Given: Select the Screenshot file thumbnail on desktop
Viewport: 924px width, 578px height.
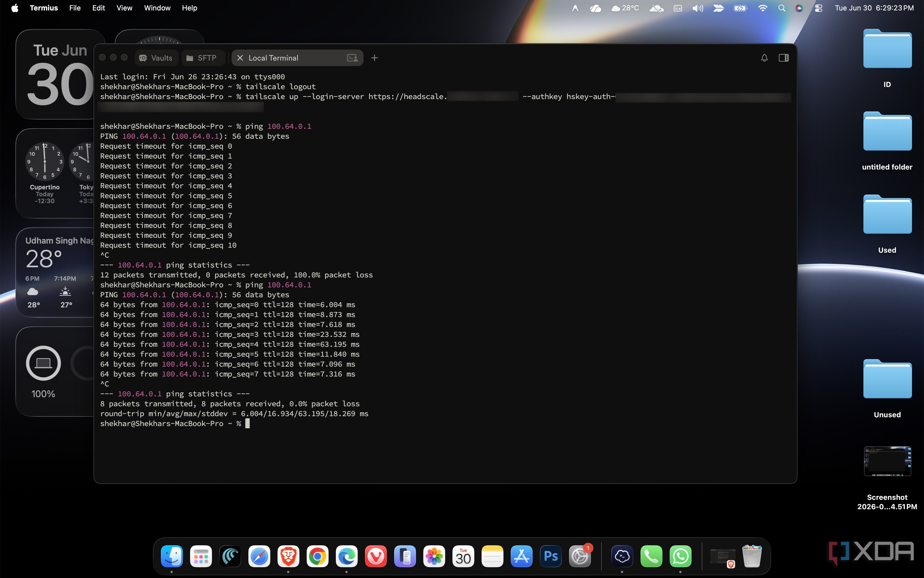Looking at the screenshot, I should pos(887,461).
